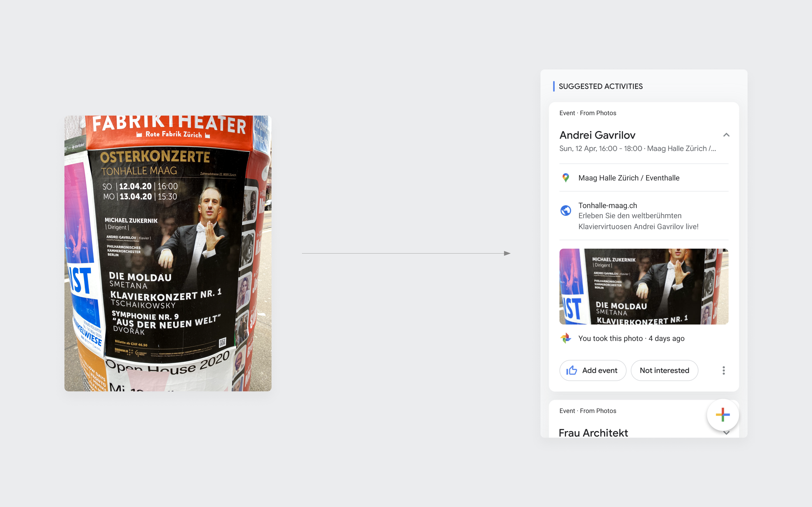
Task: Click thumbs-up icon in Add event
Action: [572, 370]
